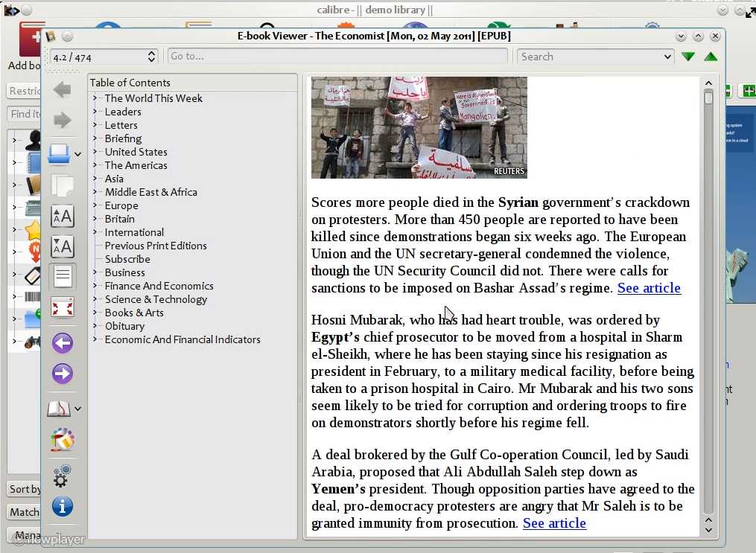This screenshot has height=553, width=756.
Task: Click the Reuters protest photo
Action: (x=419, y=128)
